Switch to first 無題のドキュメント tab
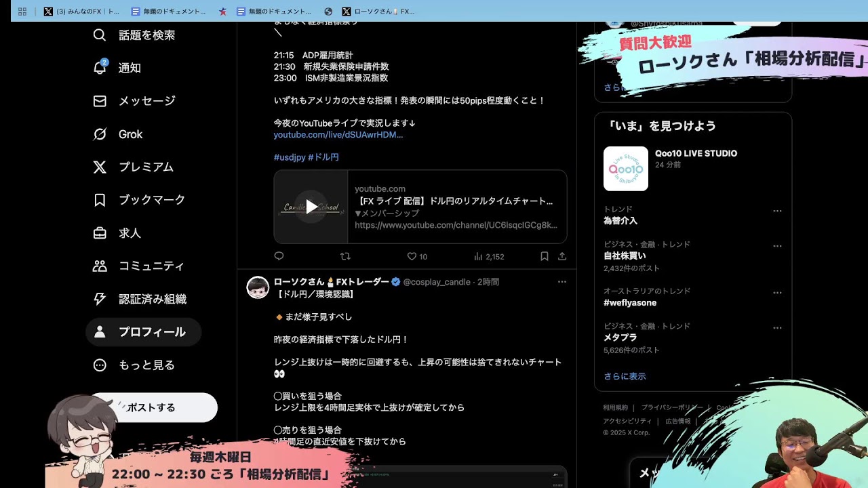Image resolution: width=868 pixels, height=488 pixels. (168, 12)
